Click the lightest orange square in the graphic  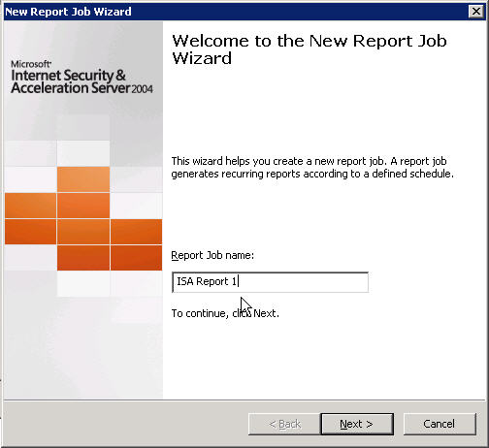[83, 179]
